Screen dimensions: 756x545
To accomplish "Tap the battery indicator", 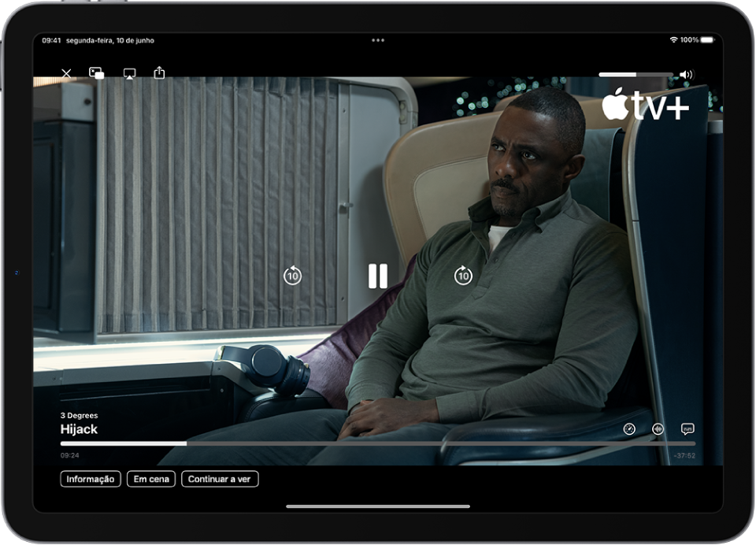I will tap(707, 40).
